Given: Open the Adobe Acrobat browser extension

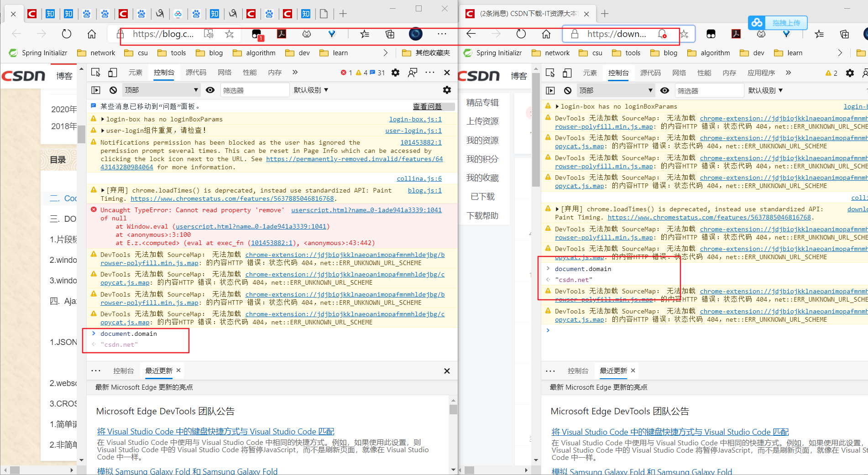Looking at the screenshot, I should [282, 34].
